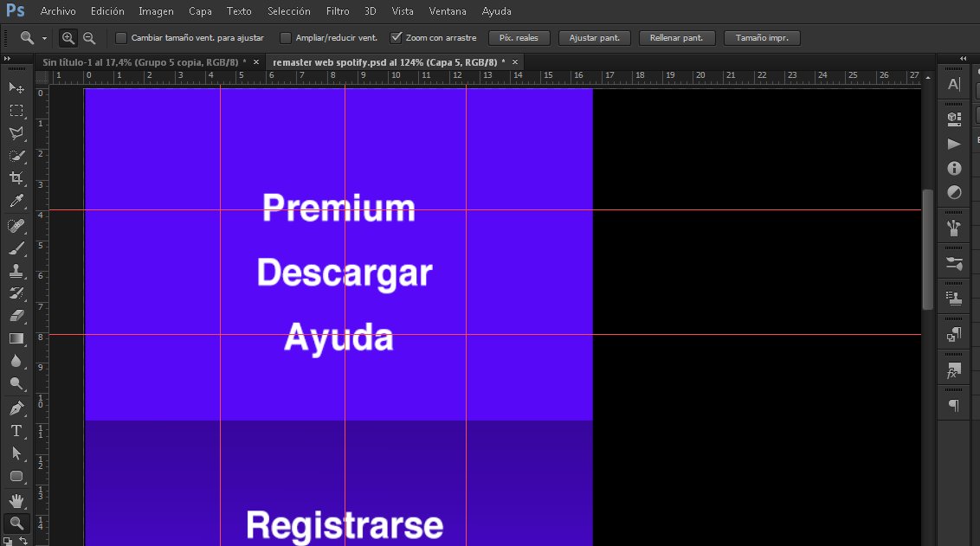Open the Ayuda menu in menu bar
Viewport: 980px width, 546px height.
click(x=496, y=11)
